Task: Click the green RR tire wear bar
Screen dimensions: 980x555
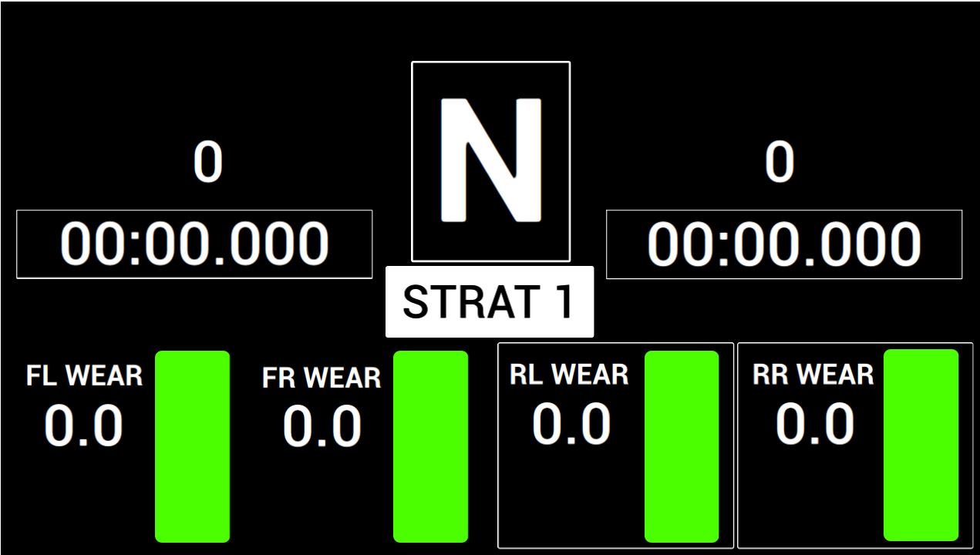Action: [x=921, y=445]
